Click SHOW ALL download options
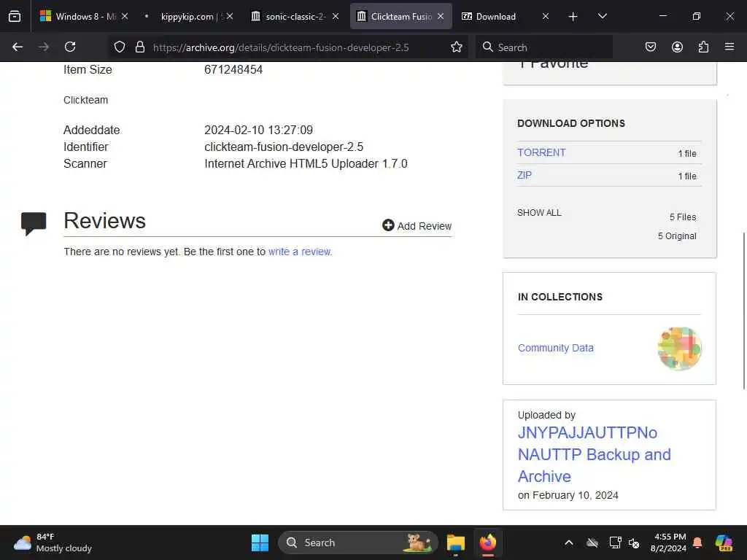This screenshot has height=560, width=747. [x=539, y=212]
